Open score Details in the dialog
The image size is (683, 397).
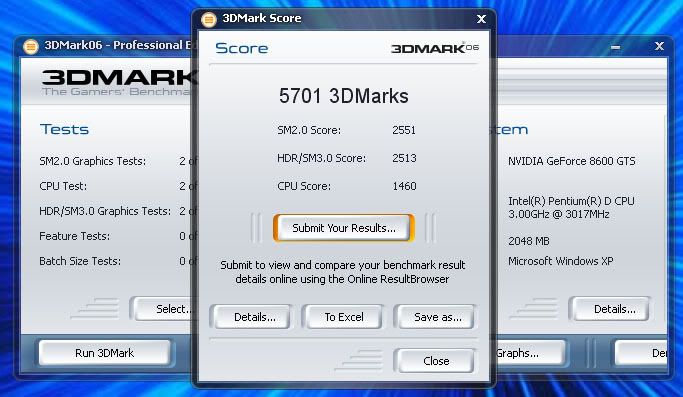(x=255, y=317)
